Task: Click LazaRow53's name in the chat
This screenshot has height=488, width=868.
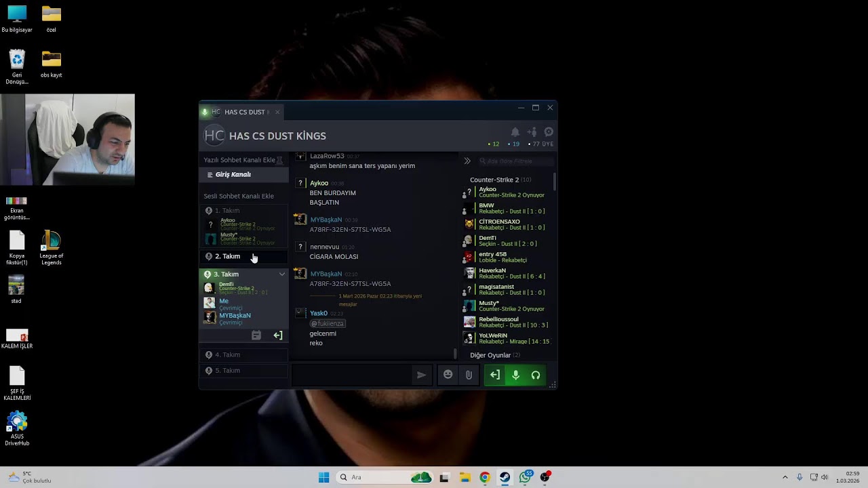Action: [x=327, y=156]
